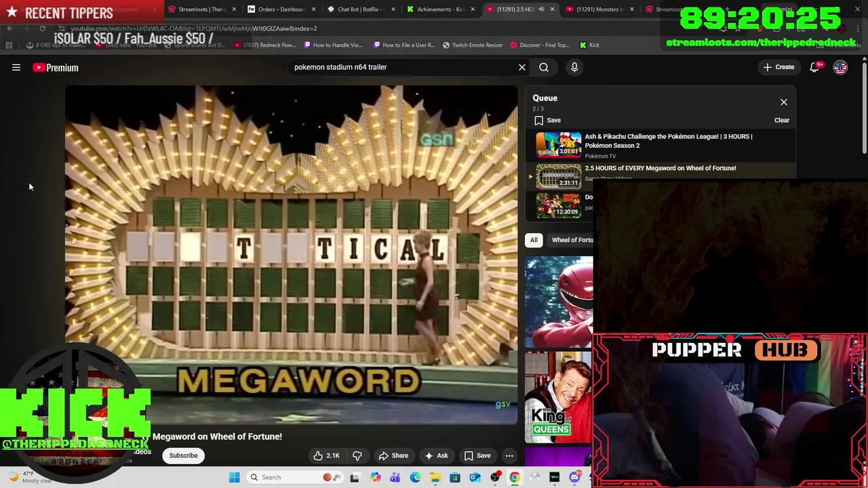Screen dimensions: 868x488
Task: Click the browser address bar URL
Action: tap(193, 28)
